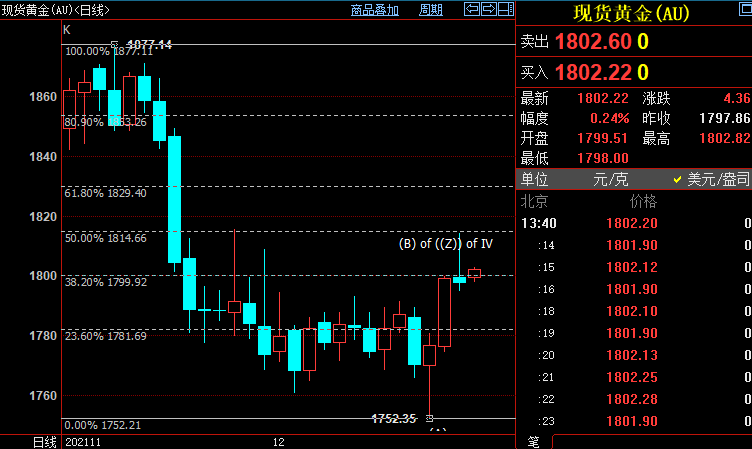Screen dimensions: 752x449
Task: Click the 卖出 sell price 1802.60
Action: pos(592,42)
